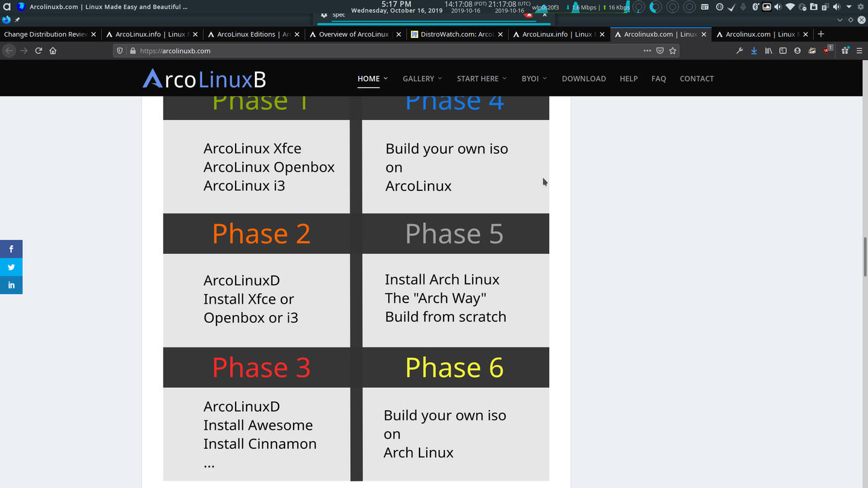This screenshot has height=488, width=868.
Task: Click the 'Install Arch Linux' text
Action: click(x=442, y=280)
